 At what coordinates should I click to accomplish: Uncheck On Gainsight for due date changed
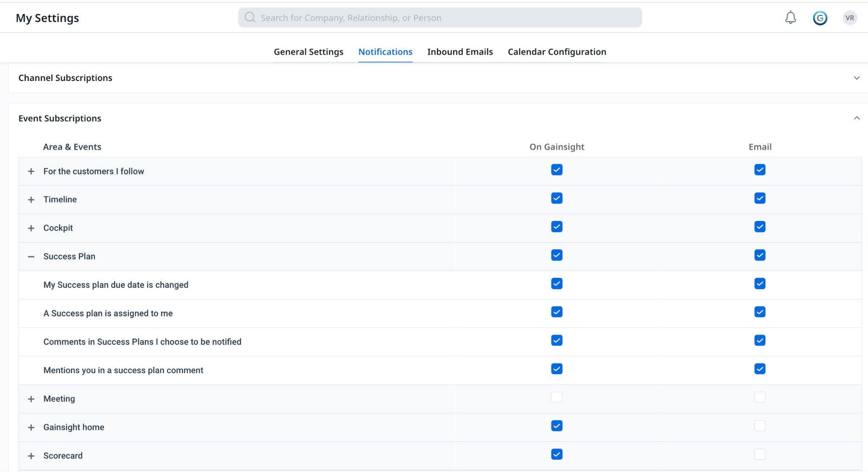[x=556, y=283]
